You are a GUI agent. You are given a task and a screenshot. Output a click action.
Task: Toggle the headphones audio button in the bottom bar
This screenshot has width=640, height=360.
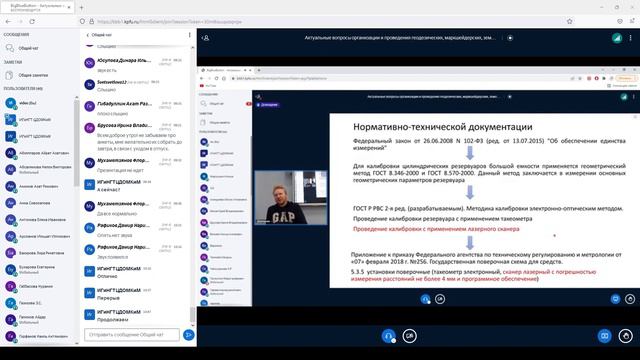click(x=388, y=336)
